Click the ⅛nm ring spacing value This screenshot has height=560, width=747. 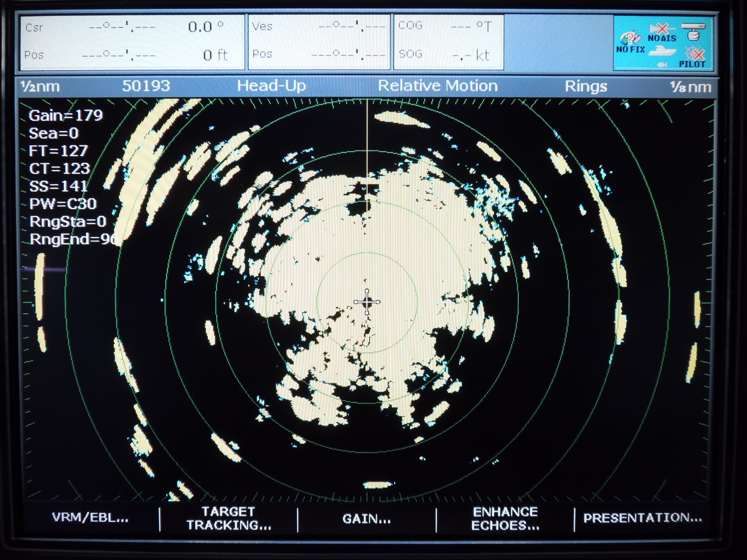point(691,87)
